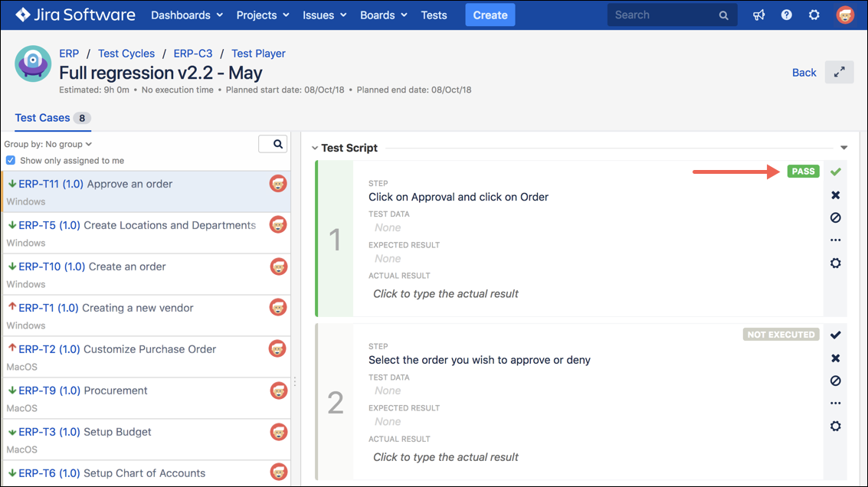Click the PASS status label on step 1
868x487 pixels.
pos(803,171)
